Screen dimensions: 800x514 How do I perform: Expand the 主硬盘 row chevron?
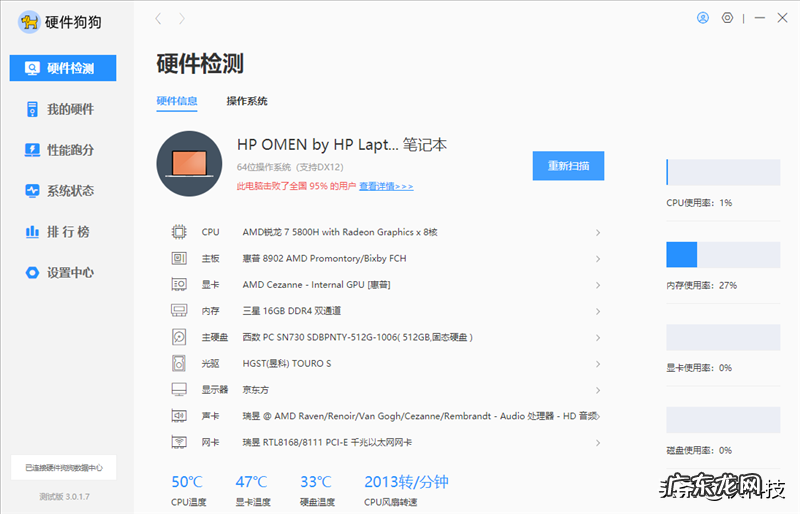coord(597,338)
